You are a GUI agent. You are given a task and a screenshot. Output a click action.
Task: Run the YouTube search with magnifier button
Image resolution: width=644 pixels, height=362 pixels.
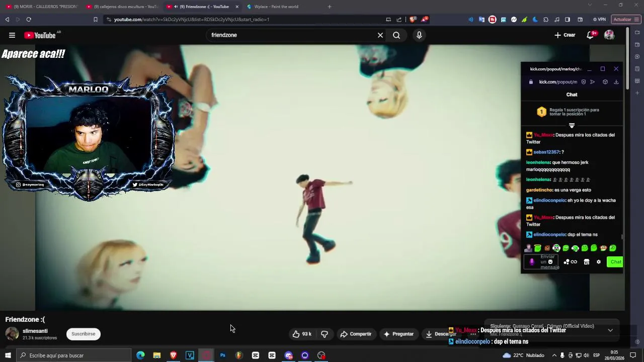click(396, 35)
